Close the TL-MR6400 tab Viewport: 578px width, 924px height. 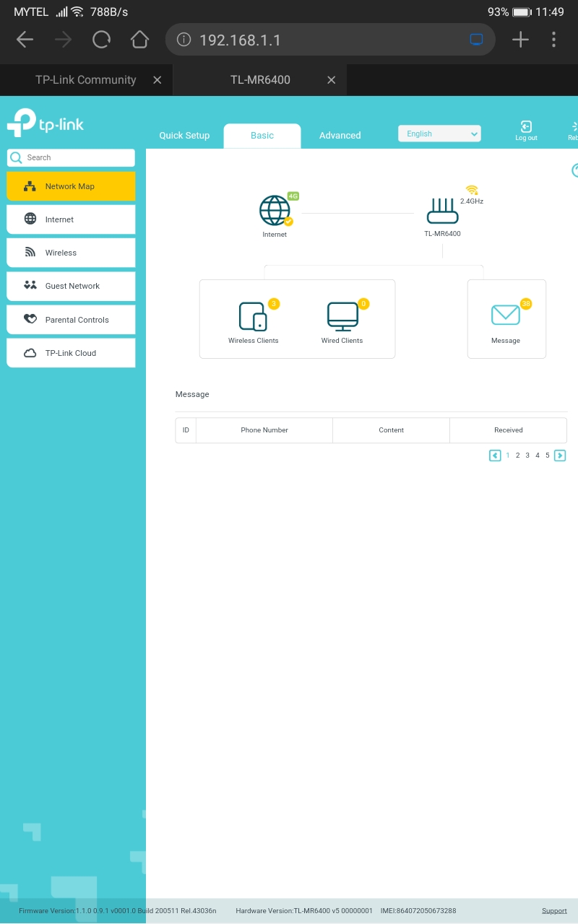coord(331,80)
